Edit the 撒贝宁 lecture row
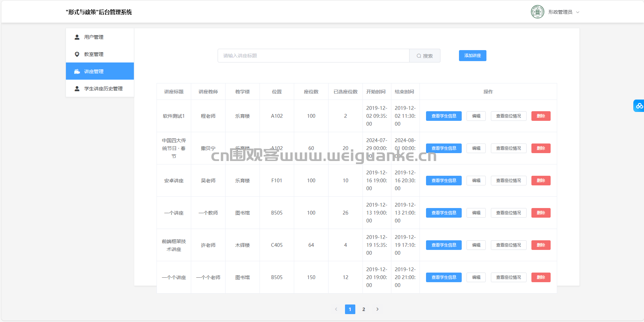This screenshot has height=322, width=644. (x=476, y=148)
